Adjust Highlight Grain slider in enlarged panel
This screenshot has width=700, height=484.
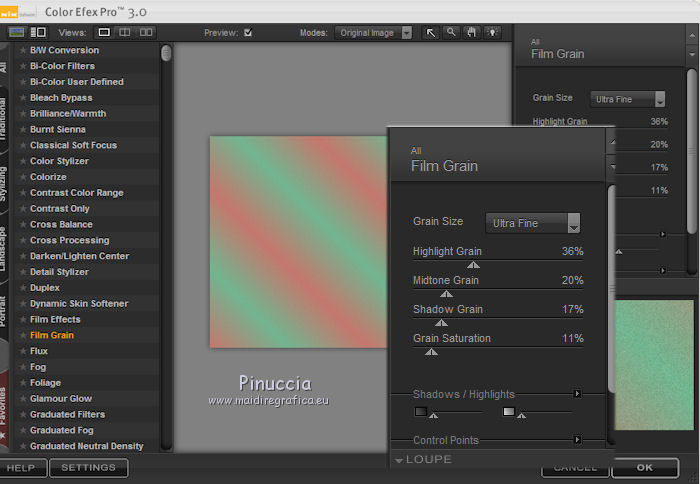click(x=473, y=265)
